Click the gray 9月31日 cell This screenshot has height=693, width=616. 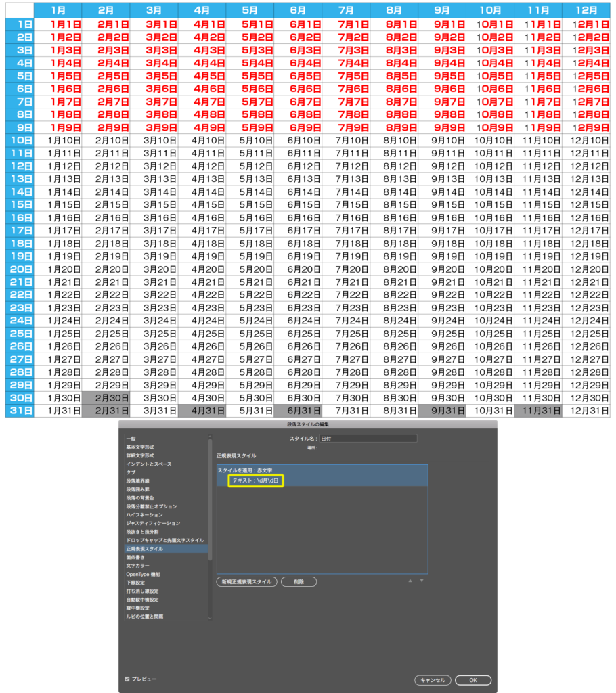point(442,411)
